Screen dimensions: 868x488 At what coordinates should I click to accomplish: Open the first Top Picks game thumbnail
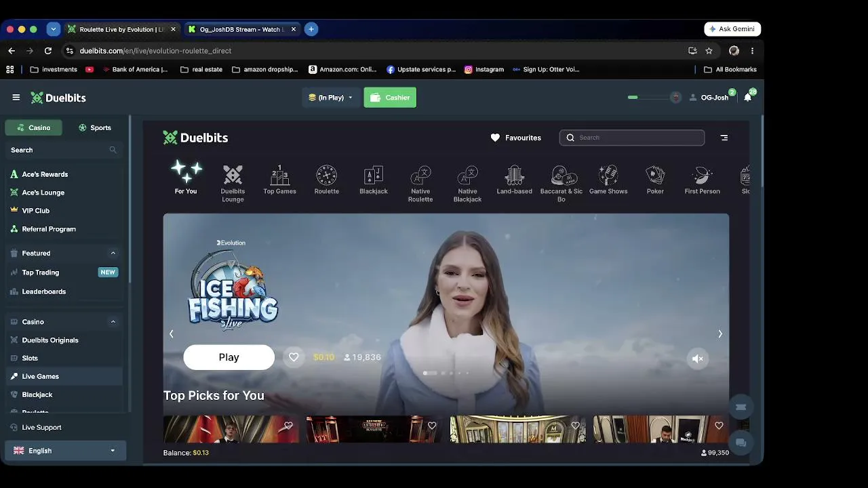click(231, 429)
